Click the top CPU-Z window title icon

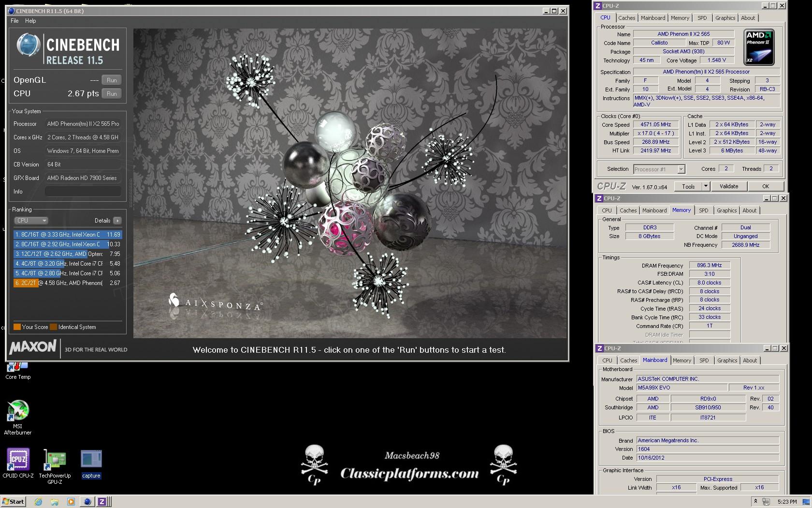(598, 6)
